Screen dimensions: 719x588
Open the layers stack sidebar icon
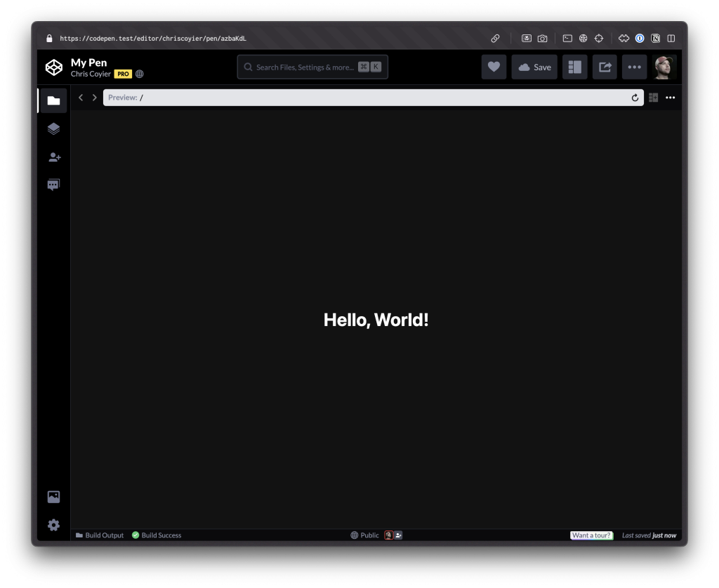tap(53, 129)
